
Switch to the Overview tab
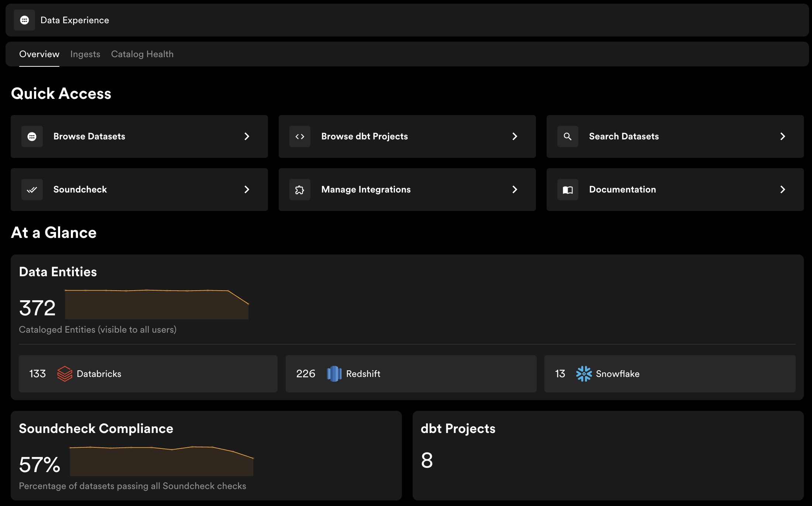click(39, 54)
